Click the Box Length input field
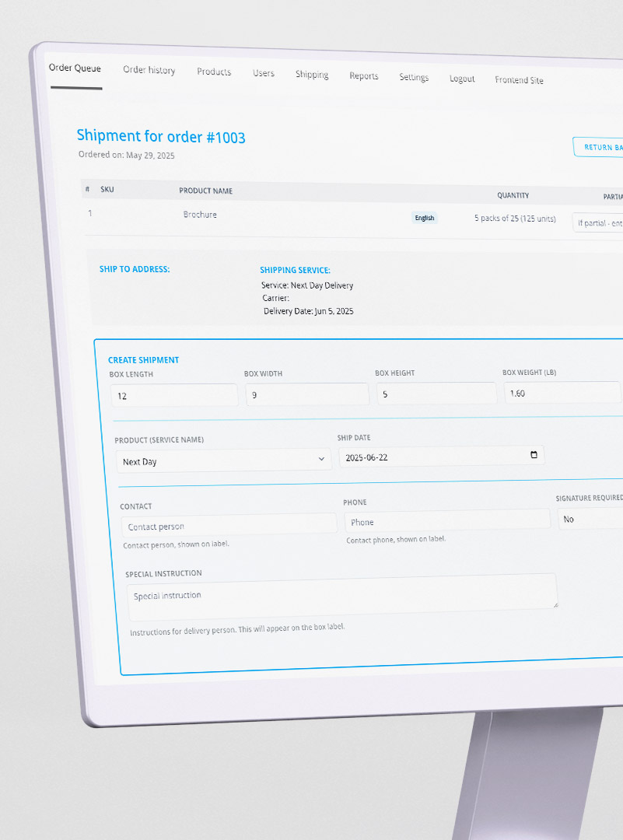623x840 pixels. 173,395
